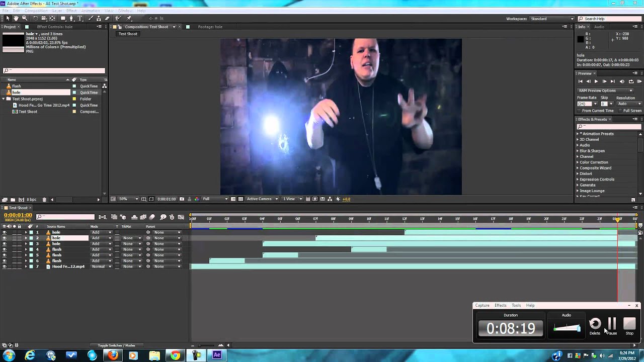644x362 pixels.
Task: Open the composition mini-flowchart in timeline
Action: pos(103,217)
